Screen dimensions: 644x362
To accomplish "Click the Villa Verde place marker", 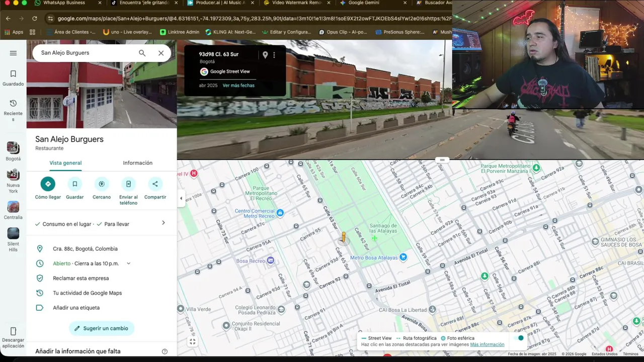I will pyautogui.click(x=181, y=309).
